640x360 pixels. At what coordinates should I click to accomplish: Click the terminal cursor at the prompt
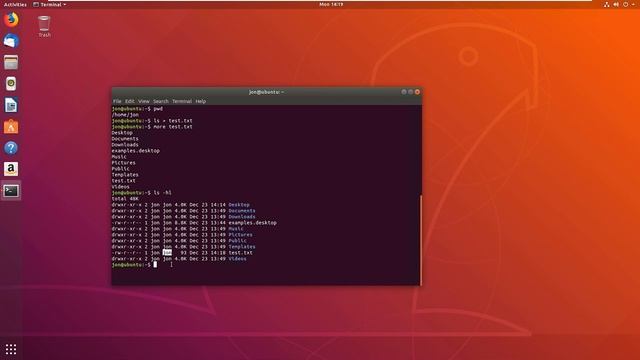tap(155, 264)
